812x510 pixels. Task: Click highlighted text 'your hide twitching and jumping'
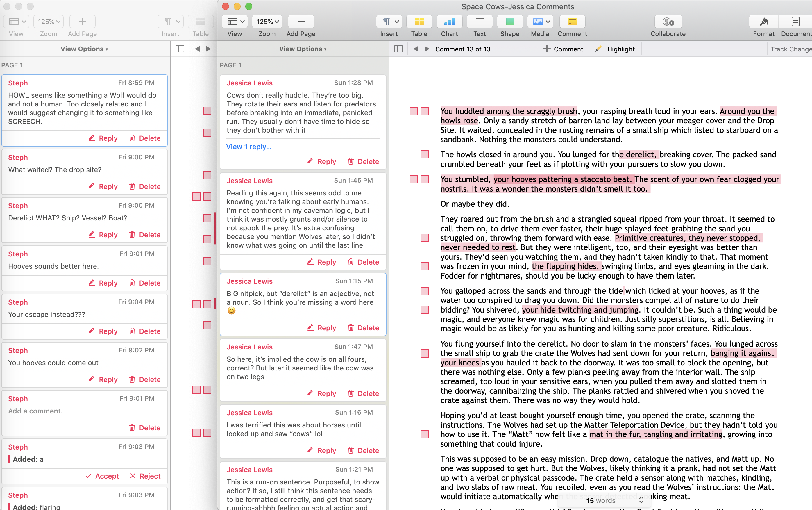(x=580, y=310)
